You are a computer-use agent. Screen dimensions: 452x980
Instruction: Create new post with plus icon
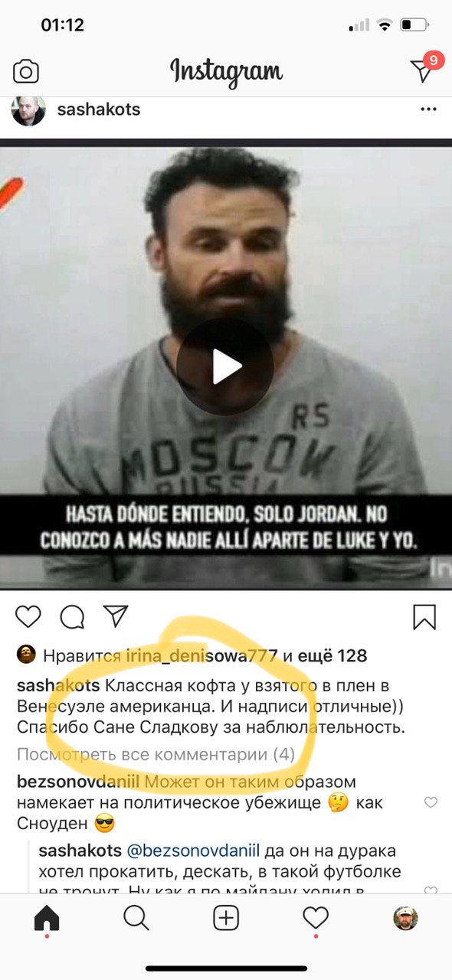point(226,918)
